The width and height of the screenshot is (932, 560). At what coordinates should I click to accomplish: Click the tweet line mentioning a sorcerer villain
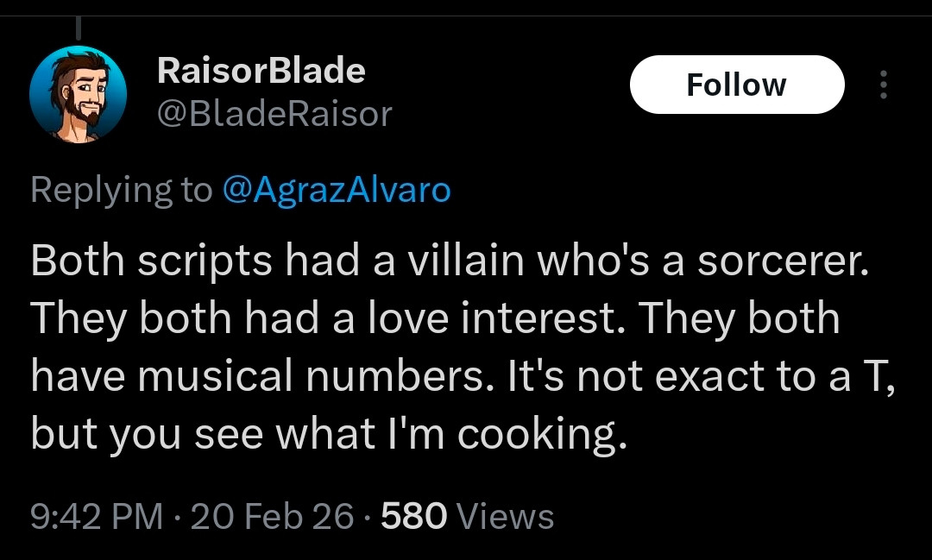coord(447,262)
